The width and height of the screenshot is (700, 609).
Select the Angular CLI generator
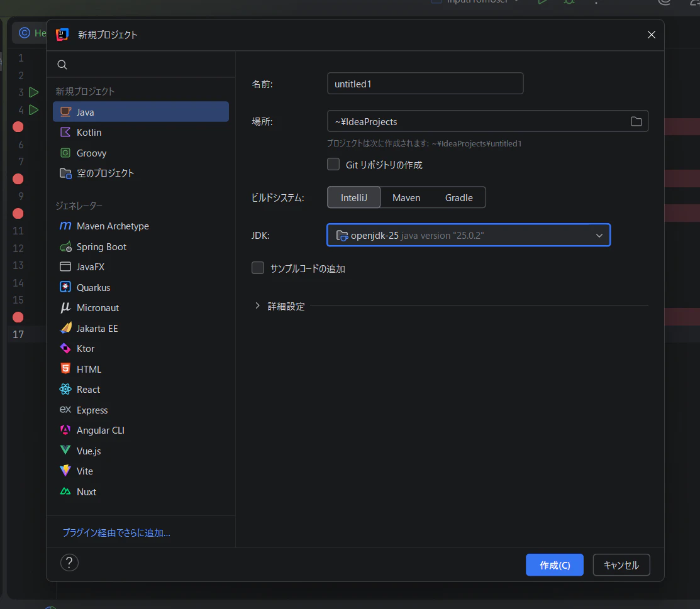point(141,430)
